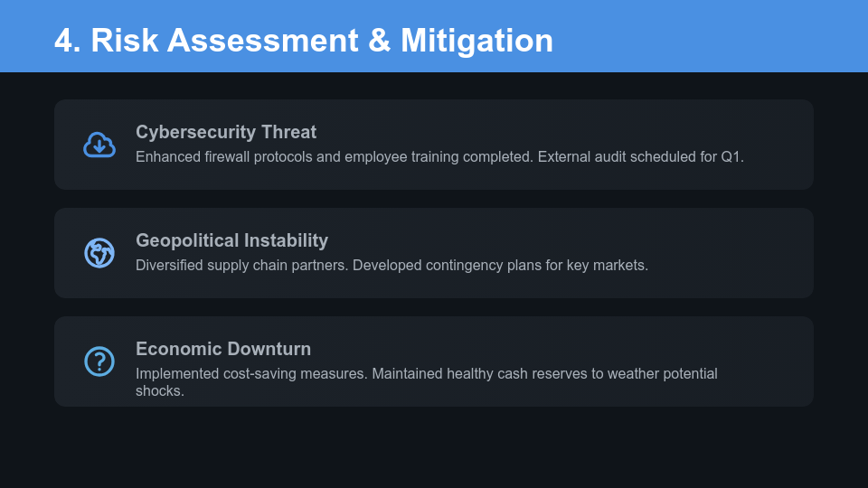
Task: Click the word "Mitigation" in the title
Action: tap(476, 41)
